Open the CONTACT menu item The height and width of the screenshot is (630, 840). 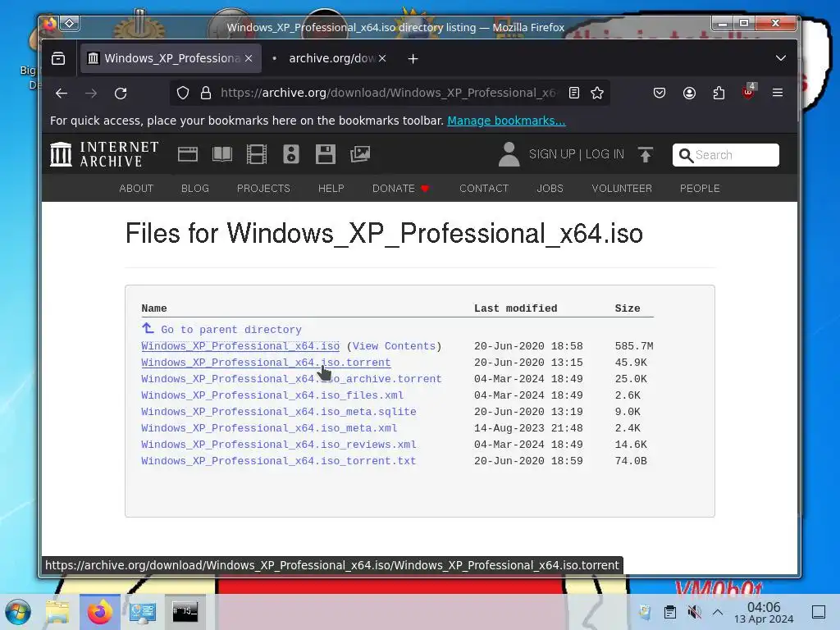coord(484,189)
